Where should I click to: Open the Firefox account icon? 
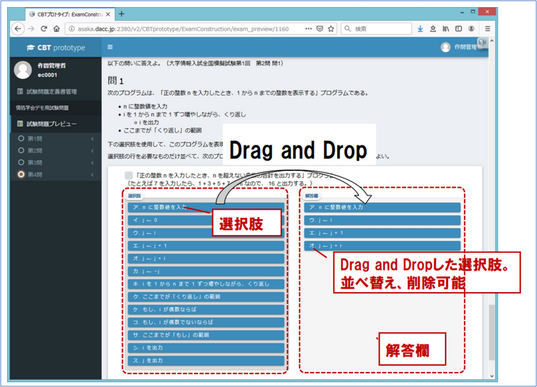(471, 29)
